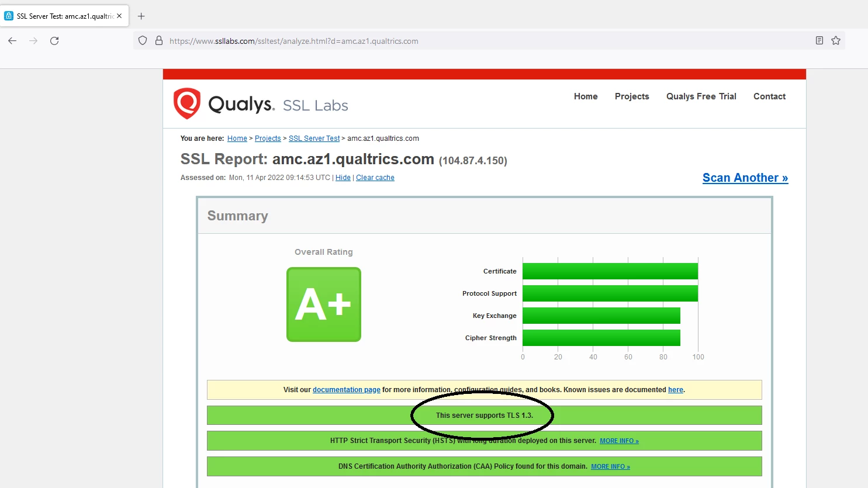
Task: Click 'This server supports TLS 1.3.' text
Action: tap(485, 416)
